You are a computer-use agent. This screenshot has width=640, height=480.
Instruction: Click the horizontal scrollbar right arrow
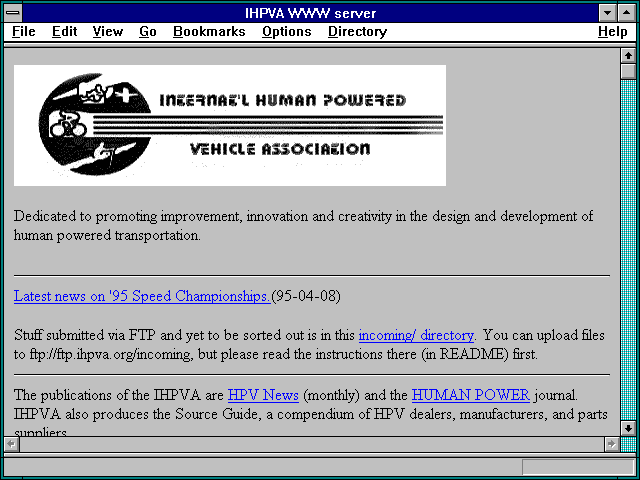tap(611, 444)
